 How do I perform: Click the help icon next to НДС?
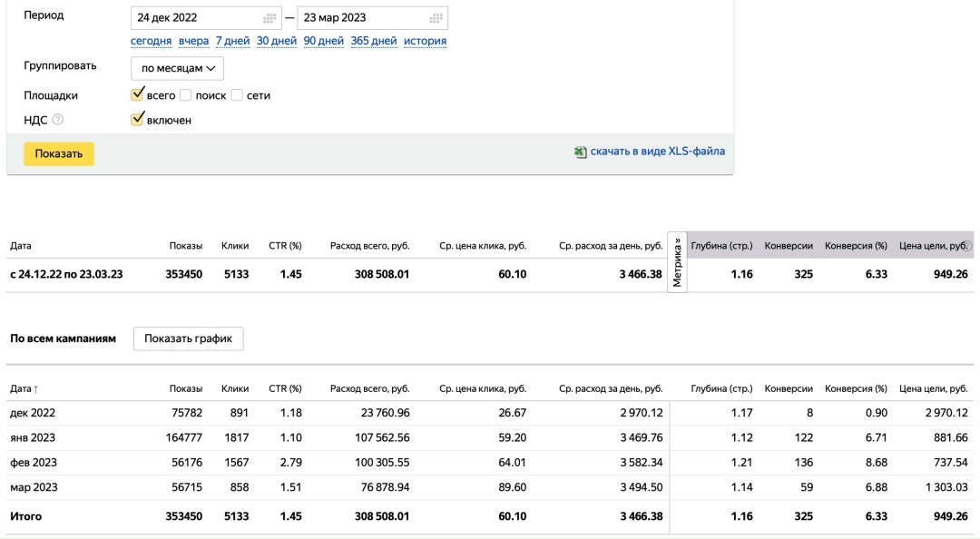point(58,120)
